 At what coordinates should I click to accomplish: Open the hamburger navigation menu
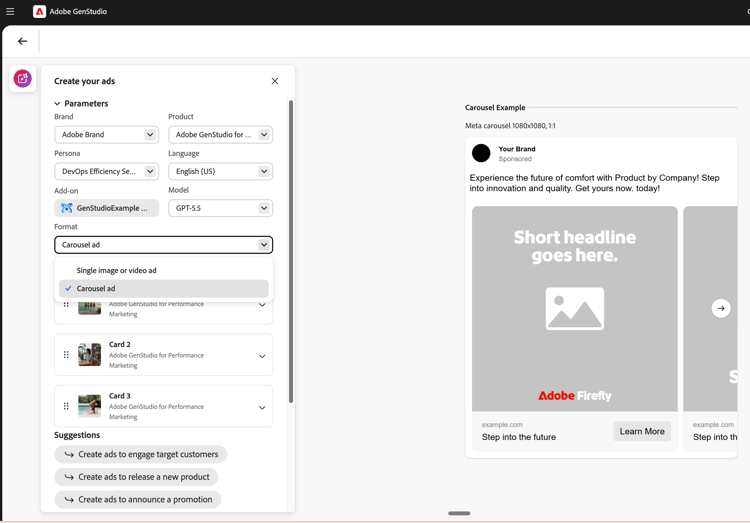point(10,11)
